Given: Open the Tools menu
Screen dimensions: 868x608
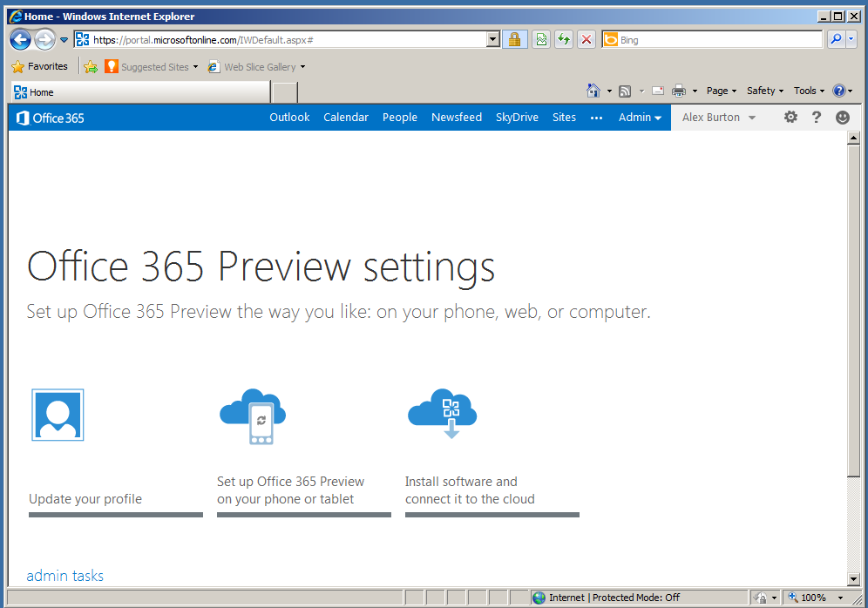Looking at the screenshot, I should point(809,91).
